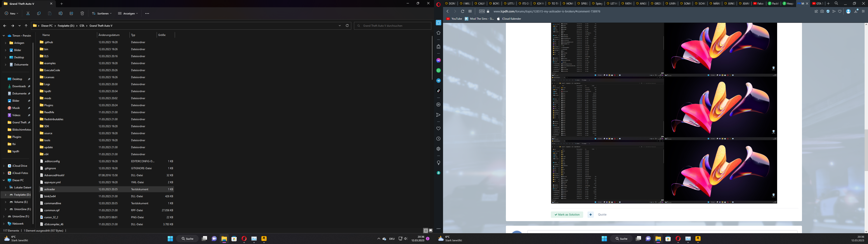
Task: Reload the lcpdfr forum page
Action: pos(463,12)
